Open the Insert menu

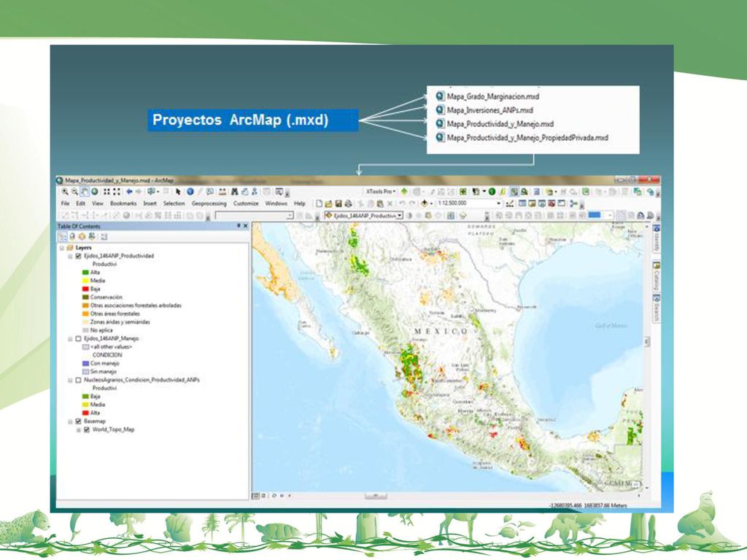coord(150,203)
